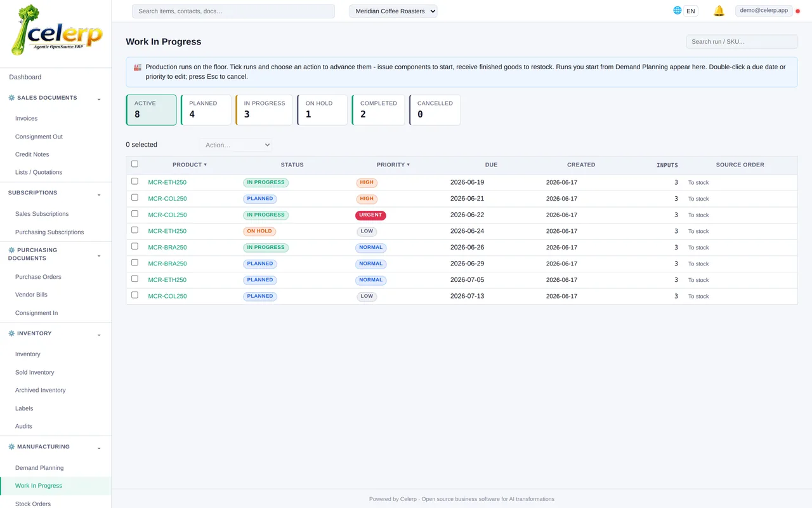Open Sold Inventory page
Image resolution: width=812 pixels, height=508 pixels.
click(x=35, y=373)
